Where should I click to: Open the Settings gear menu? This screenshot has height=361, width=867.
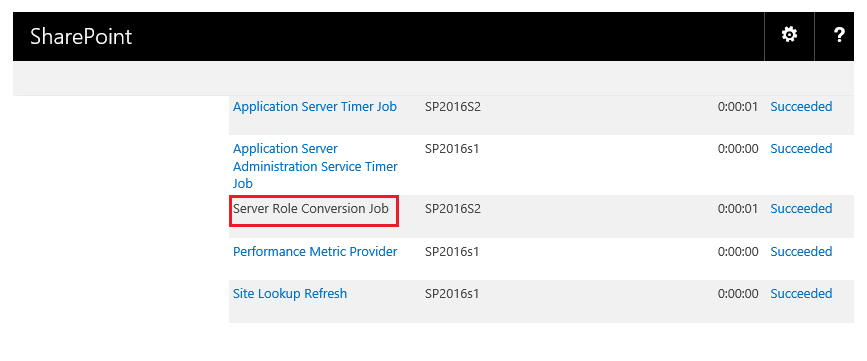789,35
